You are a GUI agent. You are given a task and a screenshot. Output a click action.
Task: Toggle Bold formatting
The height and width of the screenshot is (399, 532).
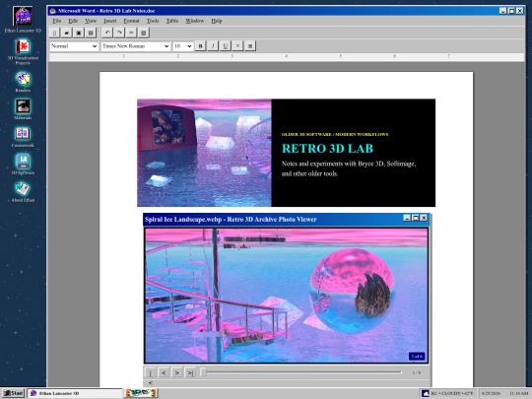coord(201,45)
